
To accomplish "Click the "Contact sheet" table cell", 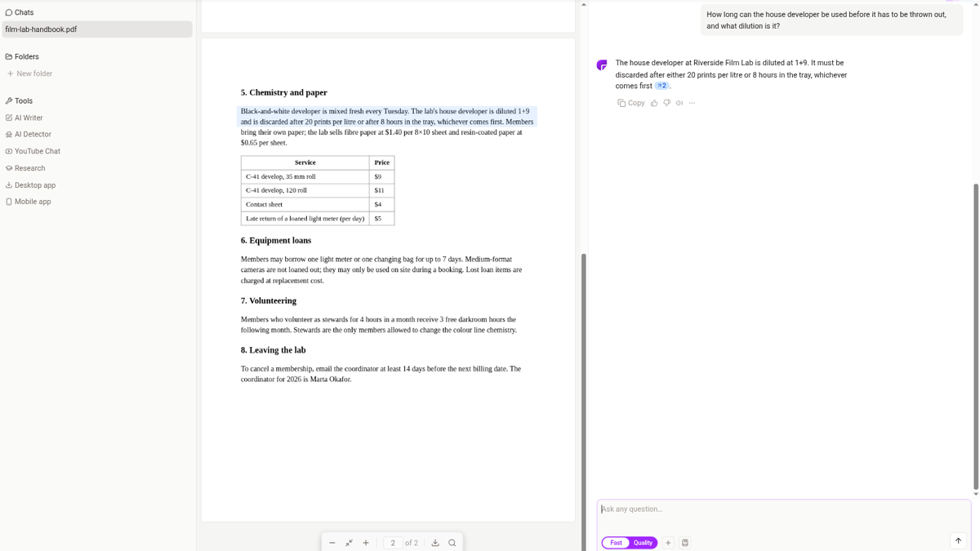I will pyautogui.click(x=305, y=204).
